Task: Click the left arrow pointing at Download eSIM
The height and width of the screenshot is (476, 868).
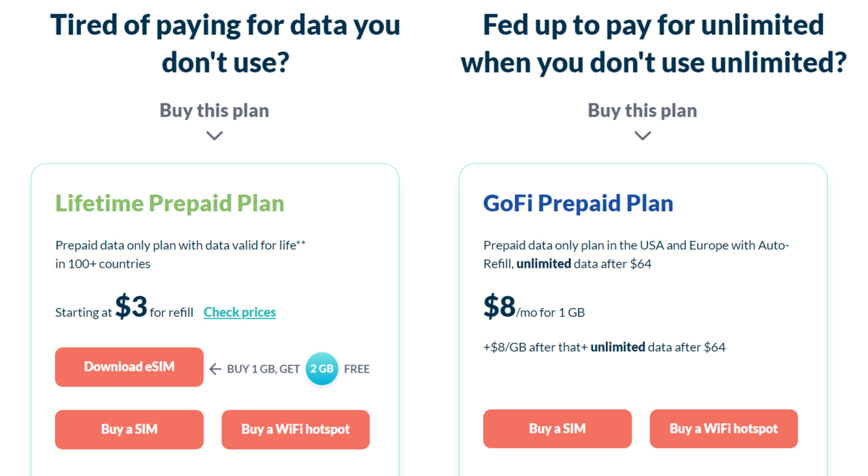Action: click(x=215, y=368)
